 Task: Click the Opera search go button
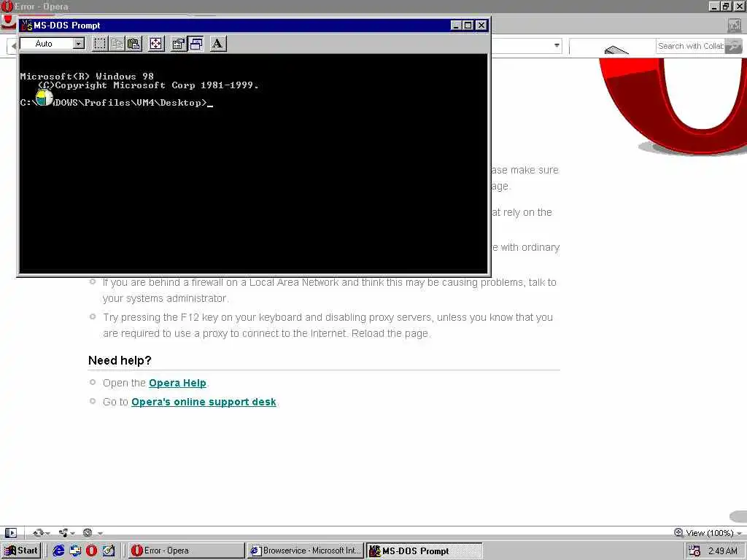coord(733,46)
